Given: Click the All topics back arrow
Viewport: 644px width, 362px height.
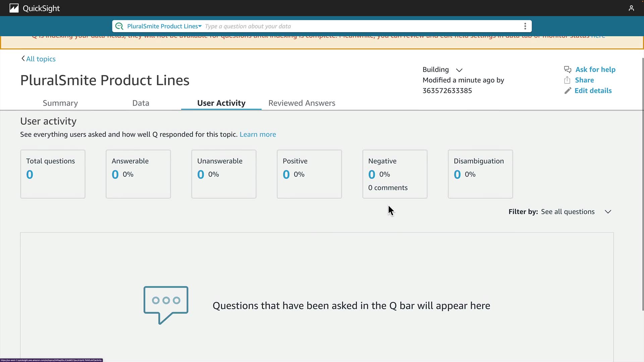Looking at the screenshot, I should (x=23, y=59).
